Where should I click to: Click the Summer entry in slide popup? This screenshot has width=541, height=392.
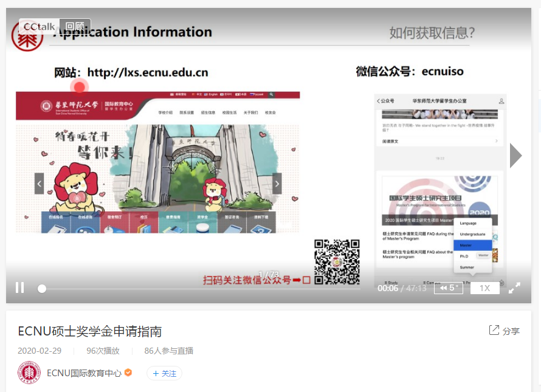[473, 267]
